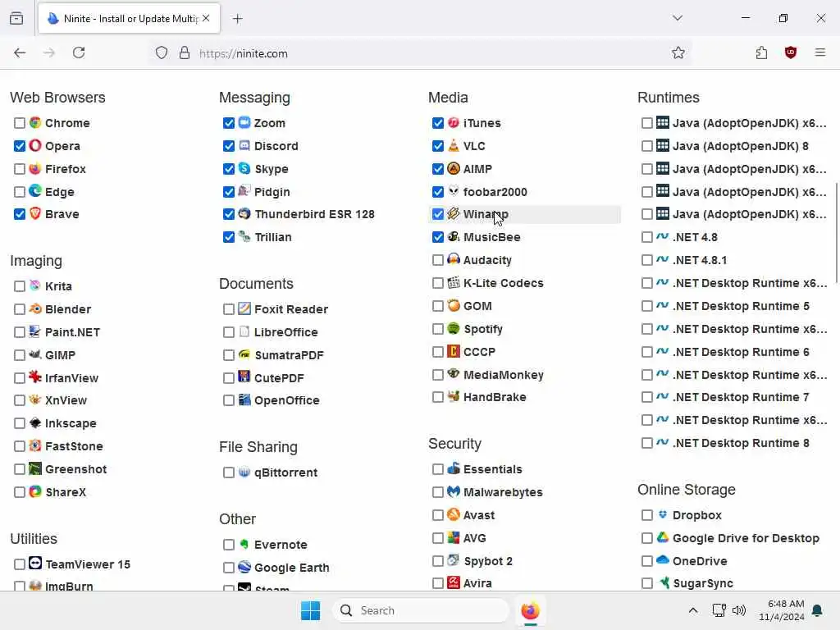Click the SumatraPDF label

click(289, 355)
